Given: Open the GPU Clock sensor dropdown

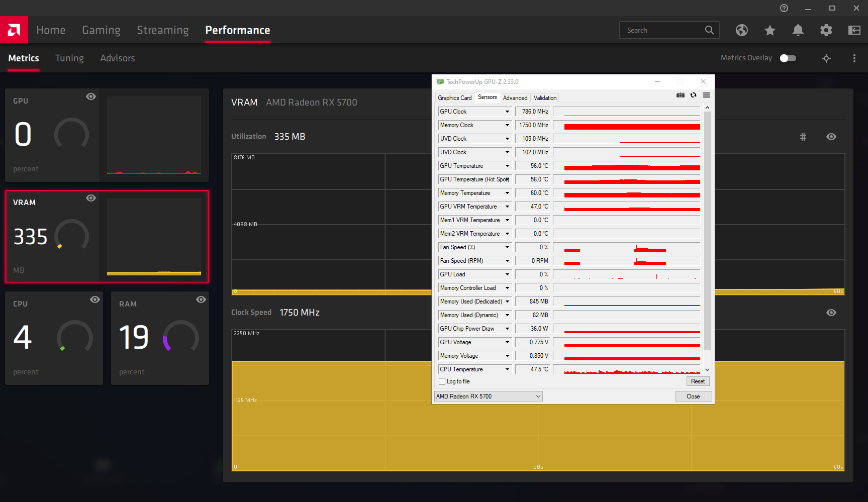Looking at the screenshot, I should click(507, 112).
